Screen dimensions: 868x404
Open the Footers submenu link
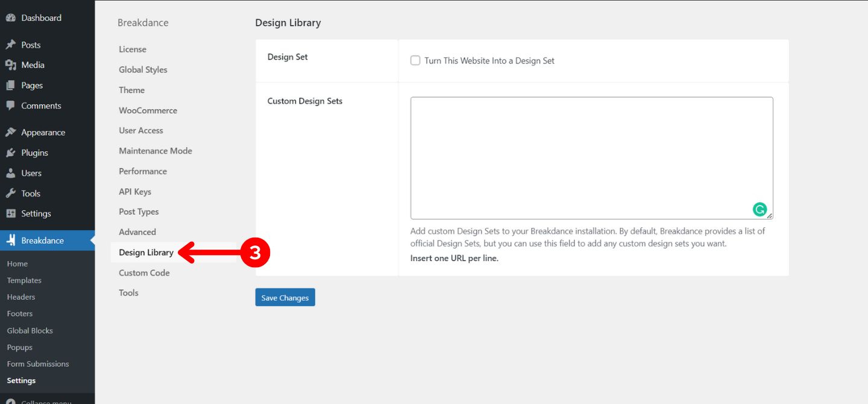pyautogui.click(x=20, y=314)
